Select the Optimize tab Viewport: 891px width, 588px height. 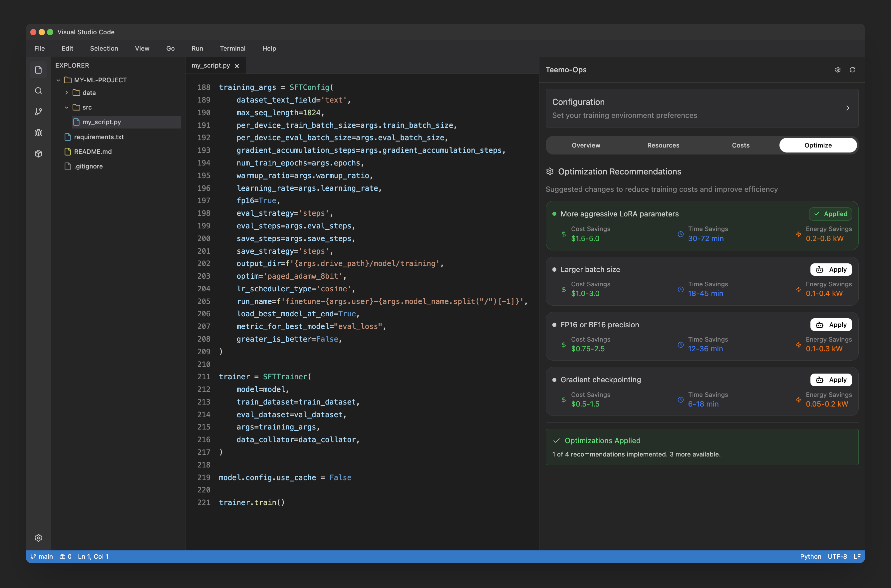818,145
